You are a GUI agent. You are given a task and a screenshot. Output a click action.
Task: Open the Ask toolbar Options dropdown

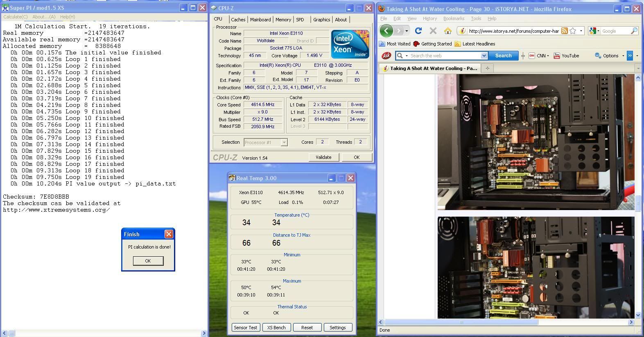pyautogui.click(x=623, y=56)
